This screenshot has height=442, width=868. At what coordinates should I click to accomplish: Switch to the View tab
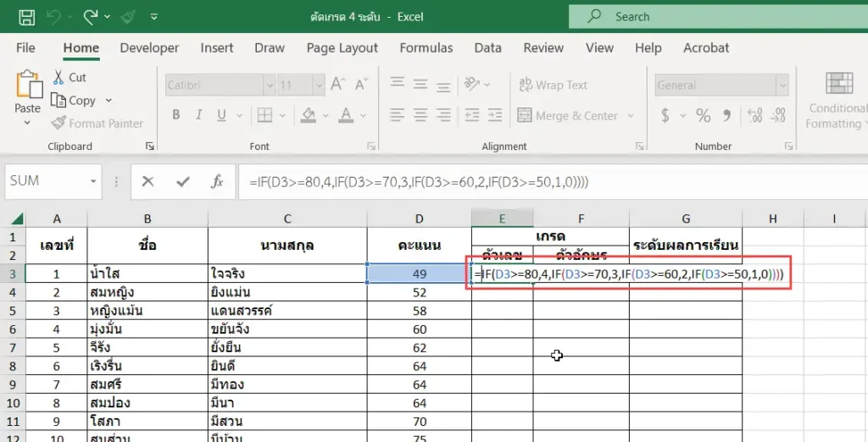click(599, 48)
